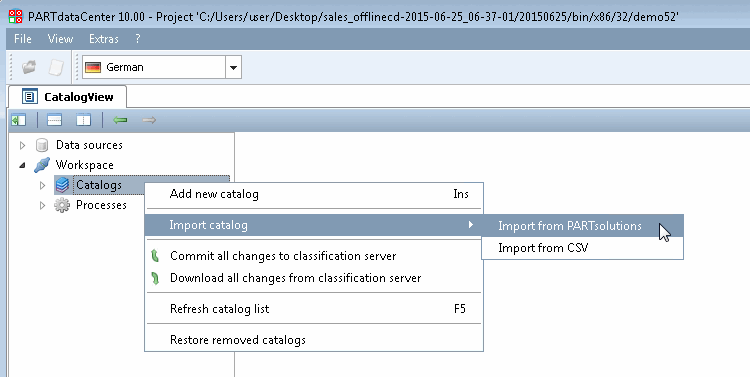Select the Workspace tree item
Image resolution: width=750 pixels, height=377 pixels.
click(85, 165)
